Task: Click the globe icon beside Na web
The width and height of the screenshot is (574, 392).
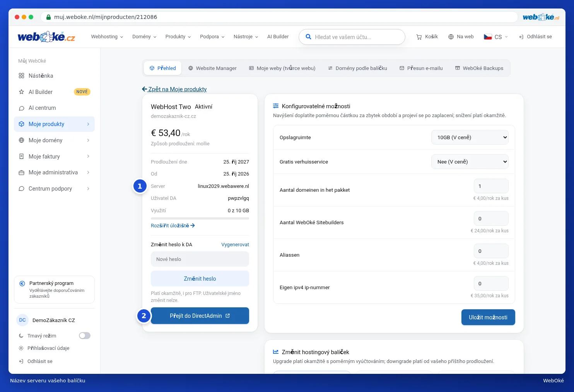Action: (451, 37)
